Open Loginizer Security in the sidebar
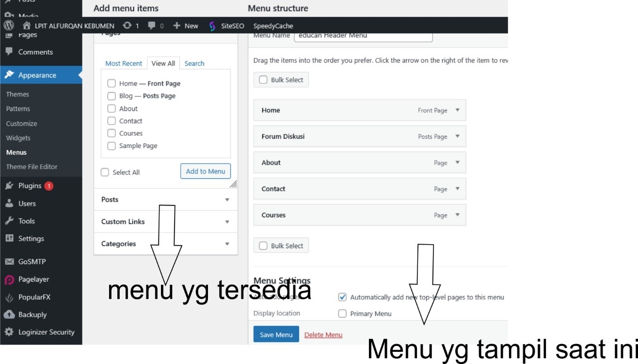The width and height of the screenshot is (638, 364). (x=46, y=332)
